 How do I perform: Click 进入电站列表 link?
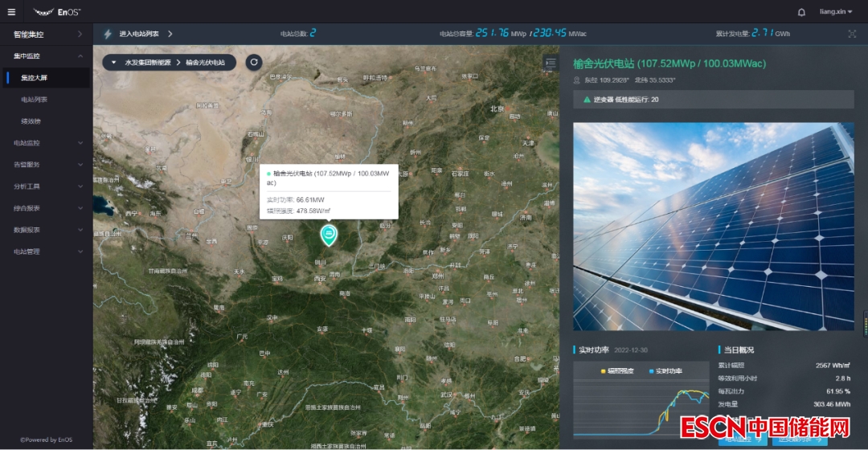pos(145,34)
